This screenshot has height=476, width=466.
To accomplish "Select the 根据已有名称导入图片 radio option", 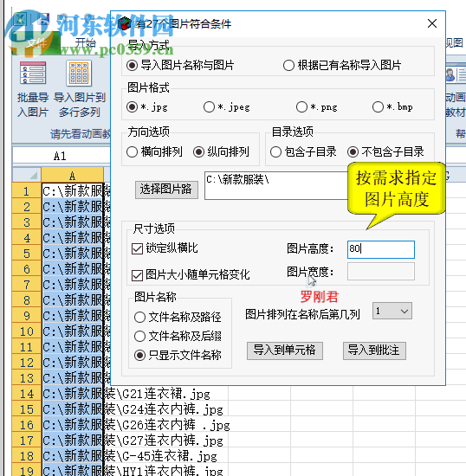I will pos(342,65).
